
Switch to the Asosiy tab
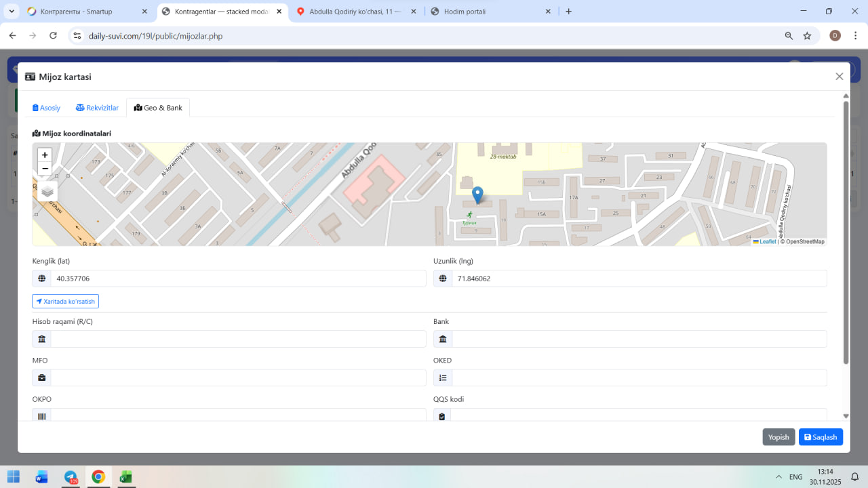coord(47,108)
